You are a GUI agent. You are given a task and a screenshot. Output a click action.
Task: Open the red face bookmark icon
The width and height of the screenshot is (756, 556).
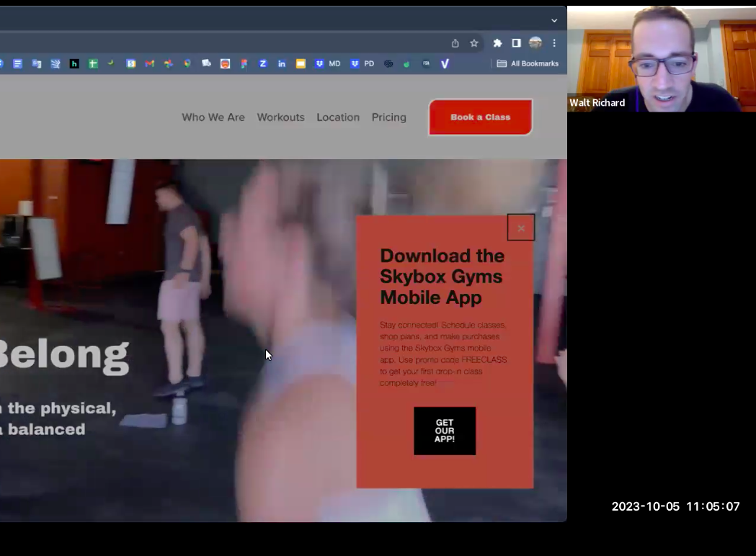pyautogui.click(x=225, y=63)
